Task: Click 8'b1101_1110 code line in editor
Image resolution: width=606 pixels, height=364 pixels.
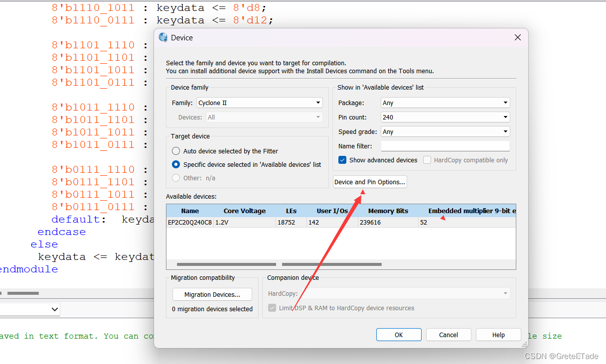Action: point(100,45)
